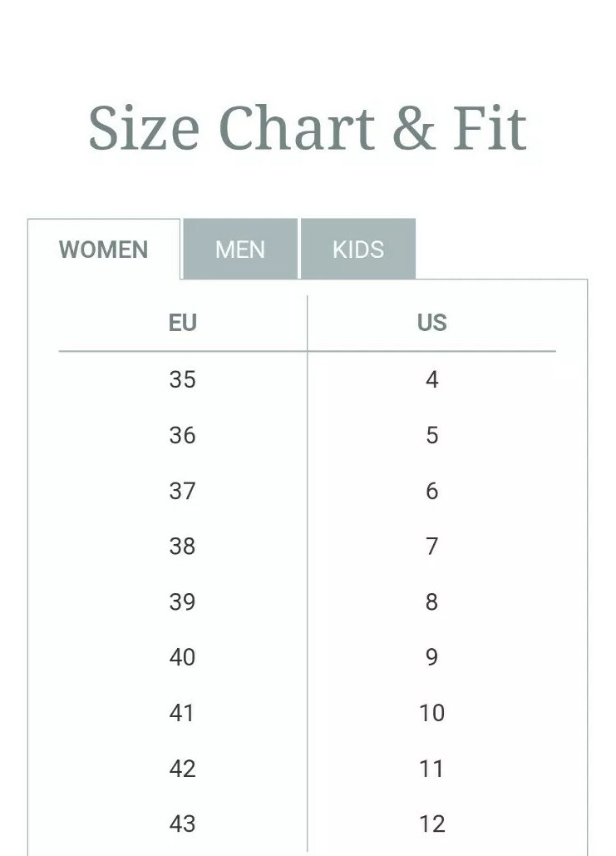Click US size 4 cell

432,379
